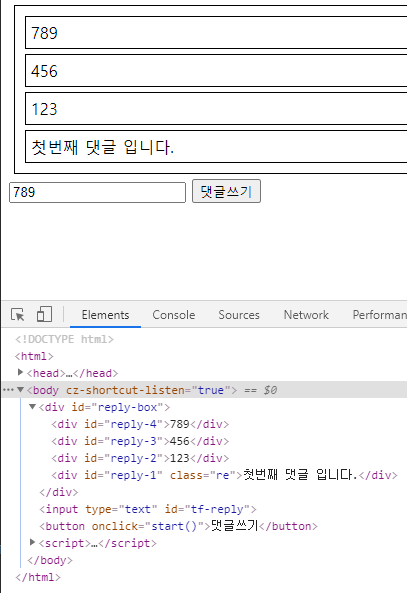407x593 pixels.
Task: Select the button onclick start() DOM line
Action: click(x=178, y=526)
